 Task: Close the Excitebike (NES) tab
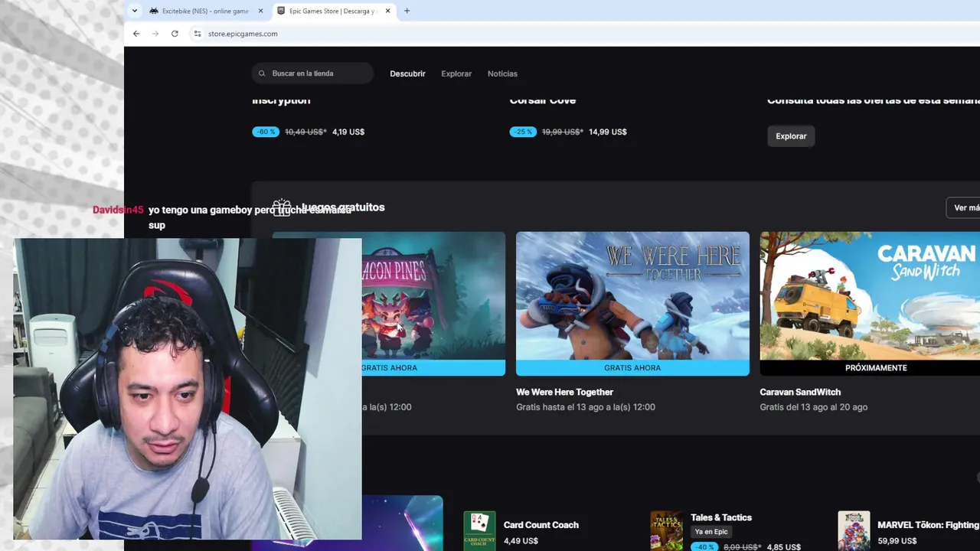click(260, 11)
